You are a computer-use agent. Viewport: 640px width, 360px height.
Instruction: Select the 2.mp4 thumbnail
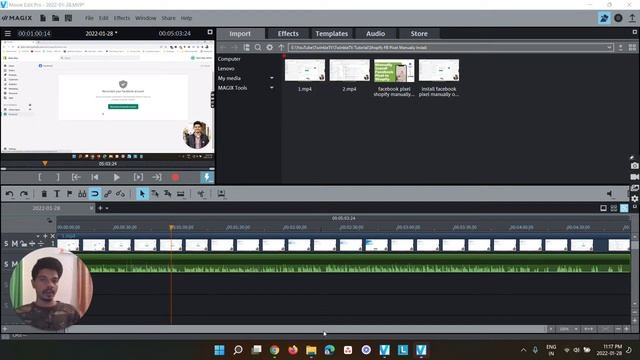point(349,70)
